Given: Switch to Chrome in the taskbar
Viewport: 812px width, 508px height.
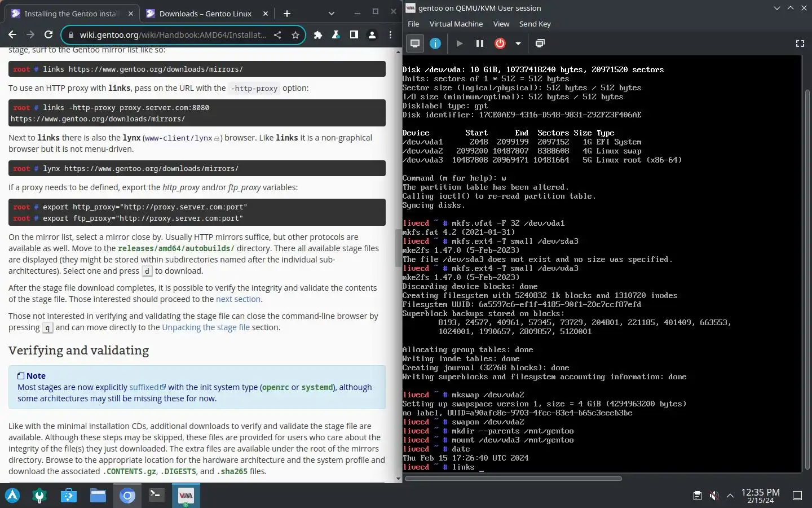Looking at the screenshot, I should [x=127, y=496].
